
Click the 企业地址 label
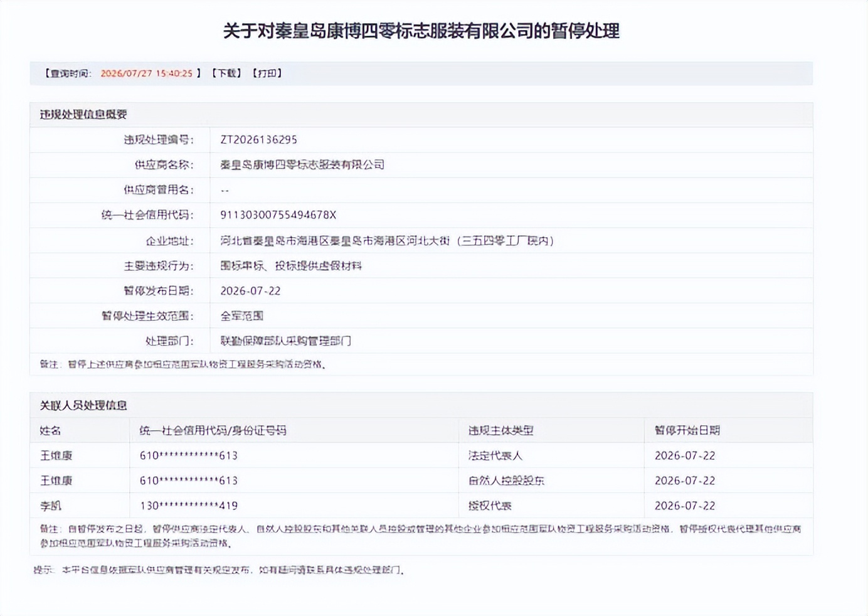click(x=170, y=240)
